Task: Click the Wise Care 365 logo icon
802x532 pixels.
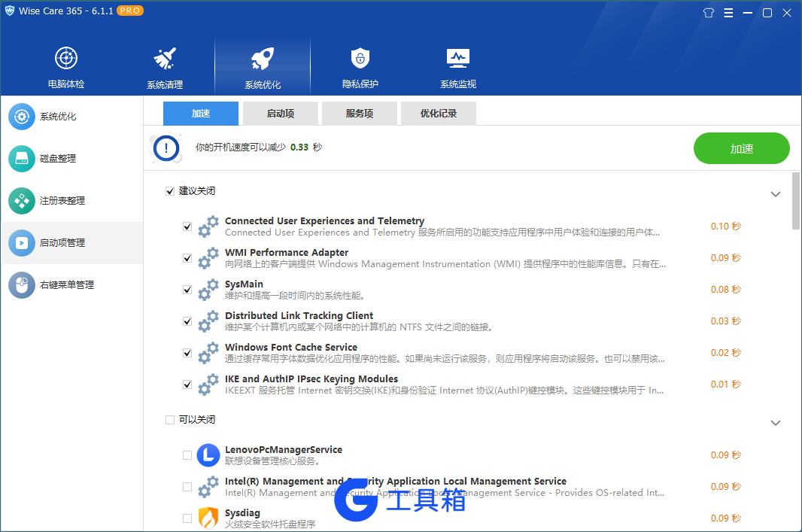Action: [10, 11]
